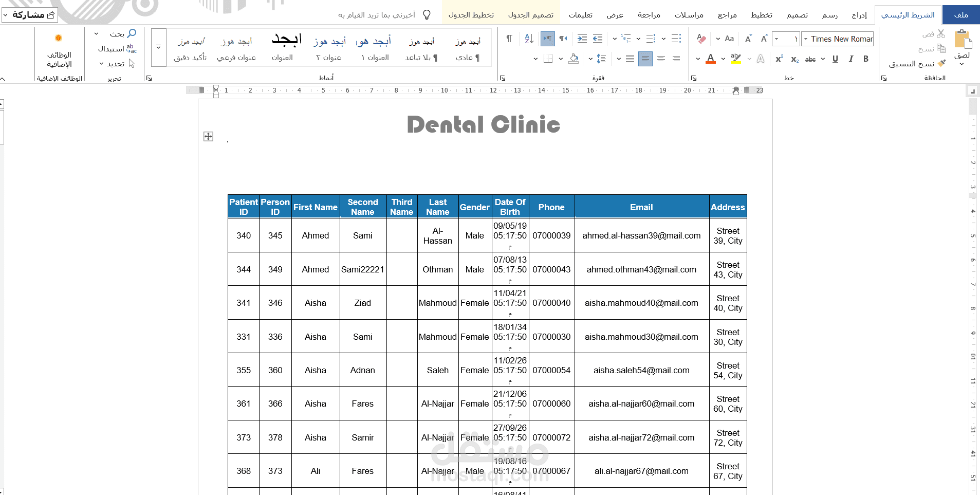Open the Find (بحث) dropdown arrow

96,34
